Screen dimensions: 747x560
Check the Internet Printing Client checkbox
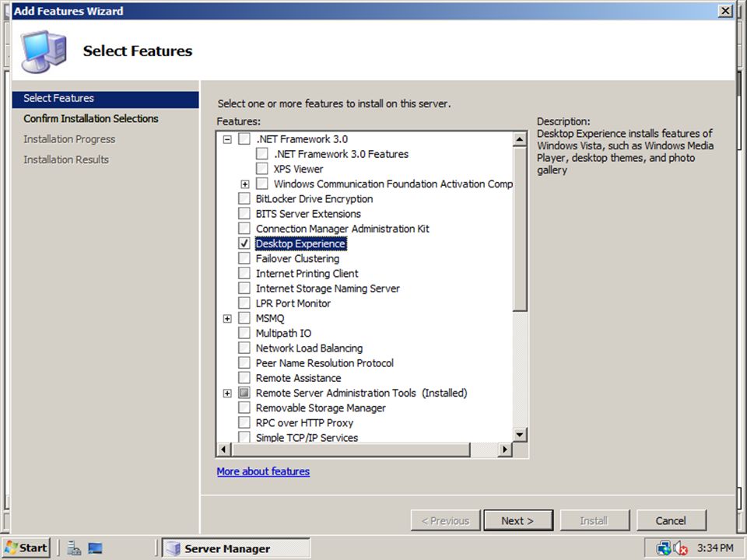pos(244,273)
